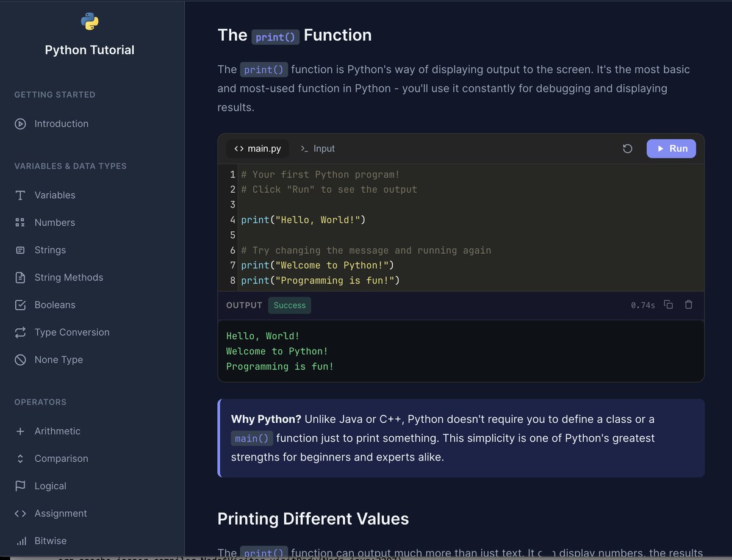This screenshot has width=732, height=560.
Task: Select the Arithmetic plus icon
Action: click(x=20, y=431)
